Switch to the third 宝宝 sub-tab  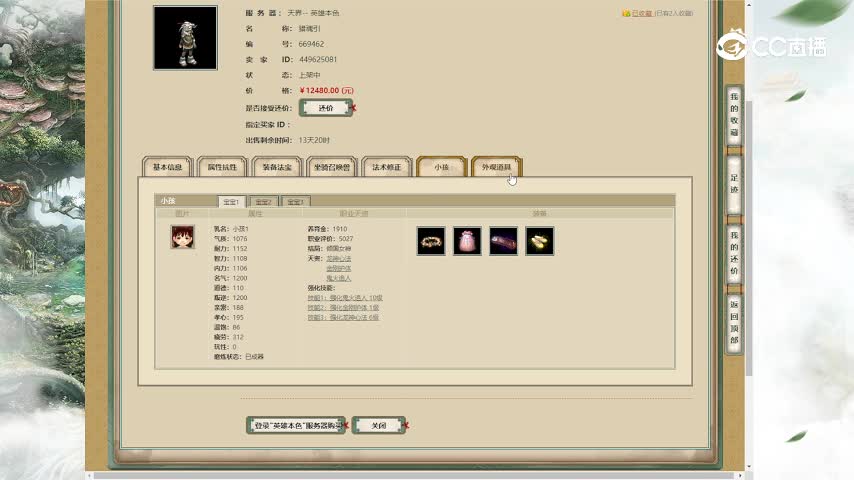296,202
